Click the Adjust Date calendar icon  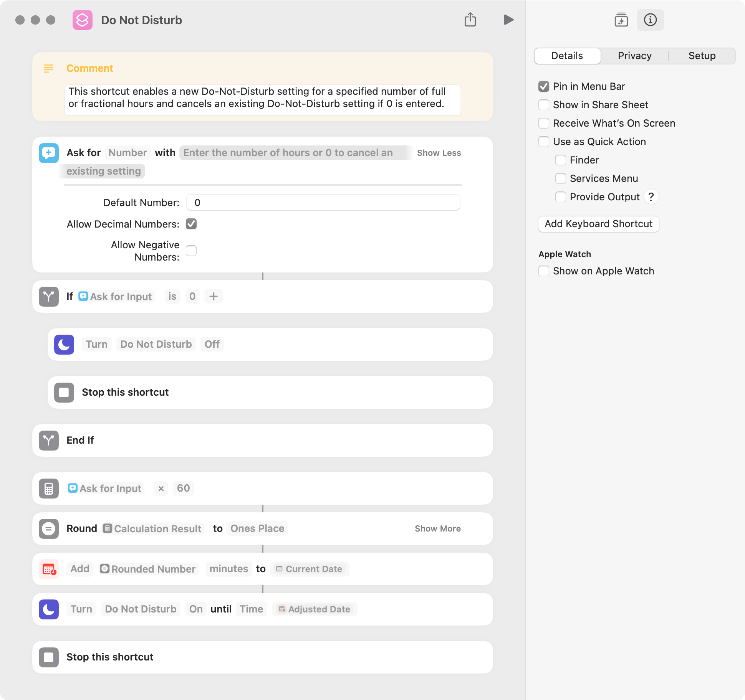(x=49, y=569)
